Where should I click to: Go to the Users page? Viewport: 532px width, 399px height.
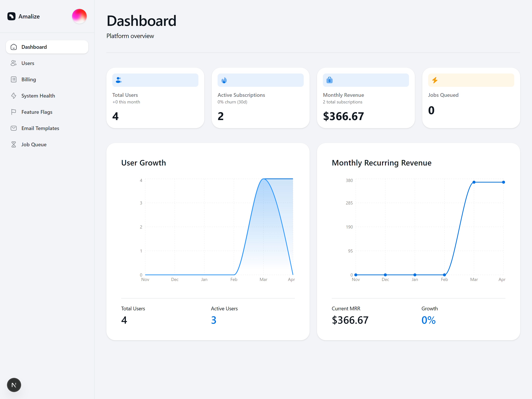coord(28,63)
